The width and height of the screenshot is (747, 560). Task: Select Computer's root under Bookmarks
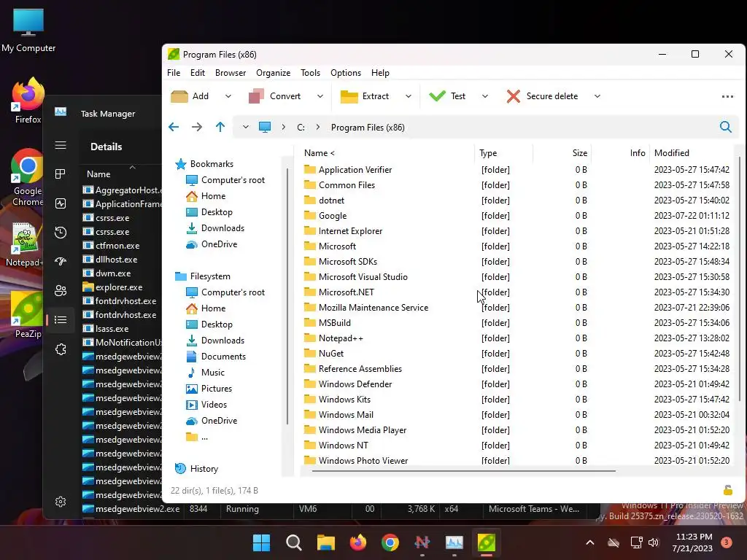click(225, 180)
